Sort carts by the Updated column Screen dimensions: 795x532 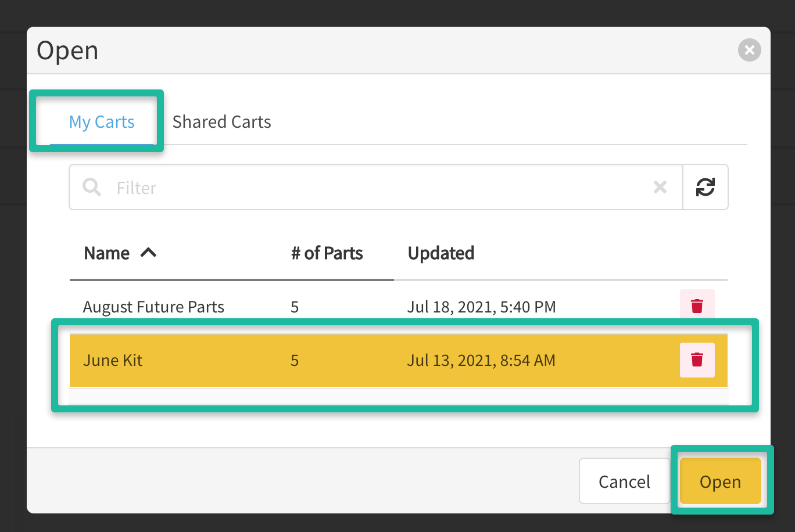(x=441, y=253)
